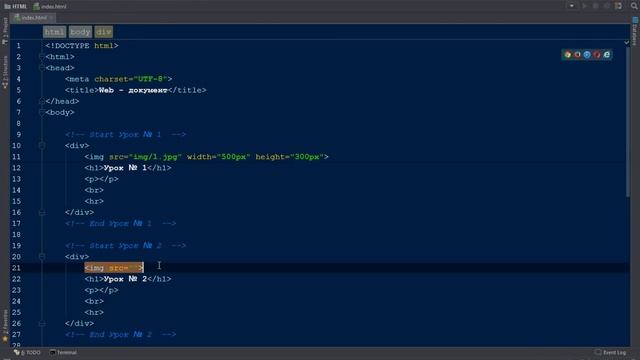Click the Start Урок № 1 comment

tap(125, 134)
